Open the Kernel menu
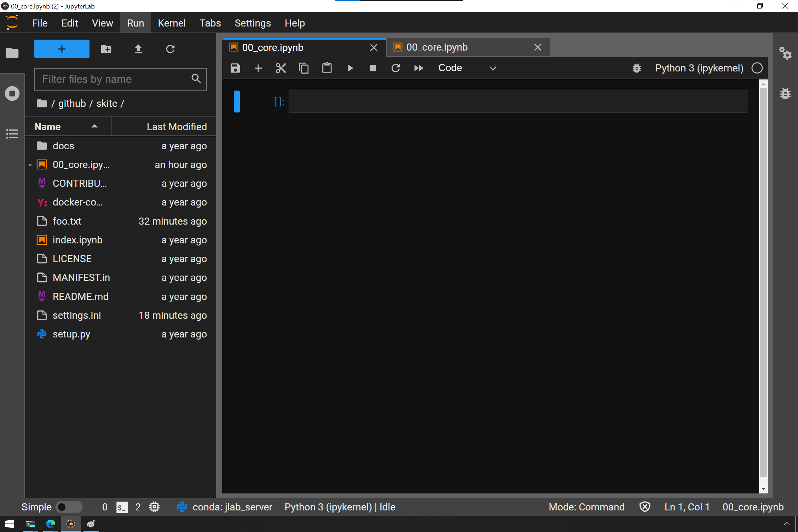The image size is (798, 532). coord(172,23)
